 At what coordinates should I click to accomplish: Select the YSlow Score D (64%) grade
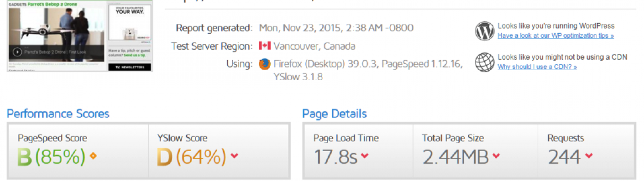191,157
